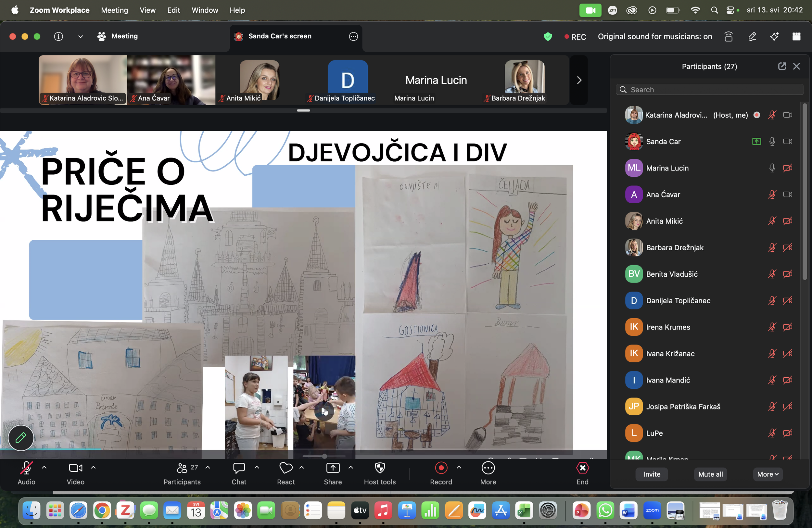812x528 pixels.
Task: Toggle Video in the toolbar
Action: click(75, 473)
